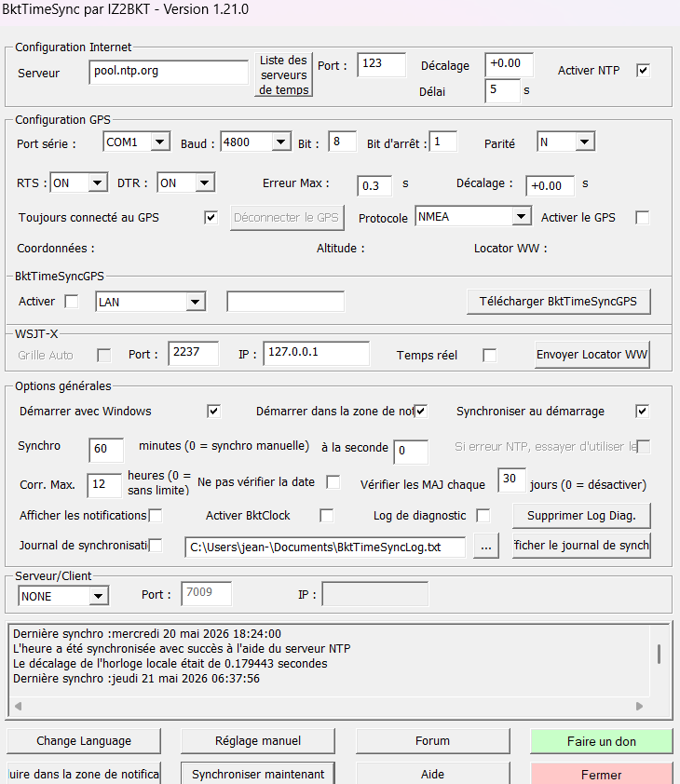Click the log file path field

pos(325,547)
